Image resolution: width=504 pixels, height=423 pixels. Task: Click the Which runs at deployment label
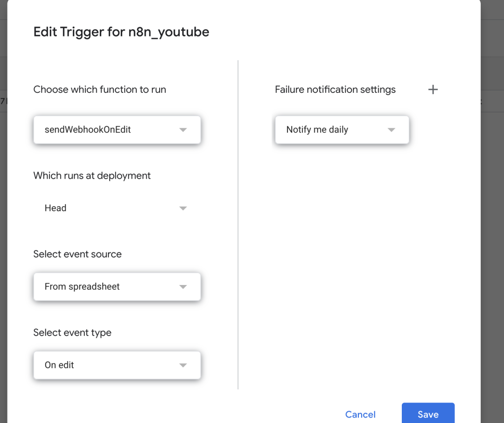coord(92,176)
